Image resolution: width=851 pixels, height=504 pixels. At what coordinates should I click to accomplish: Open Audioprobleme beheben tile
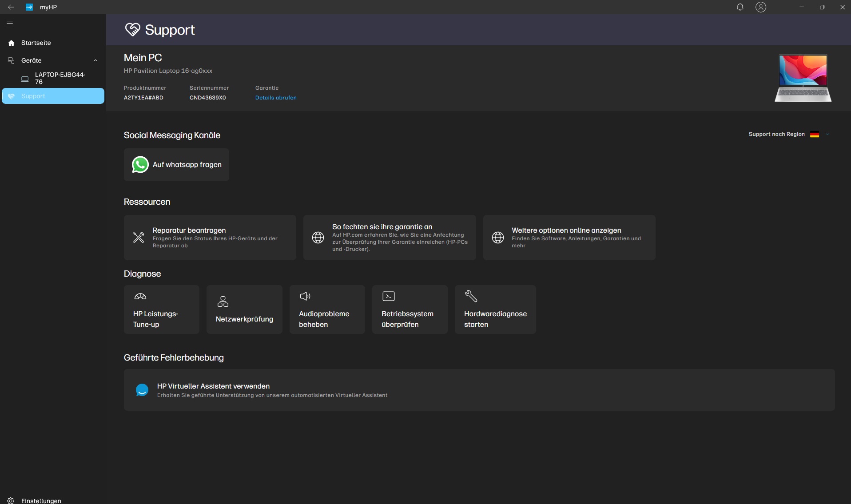coord(327,310)
